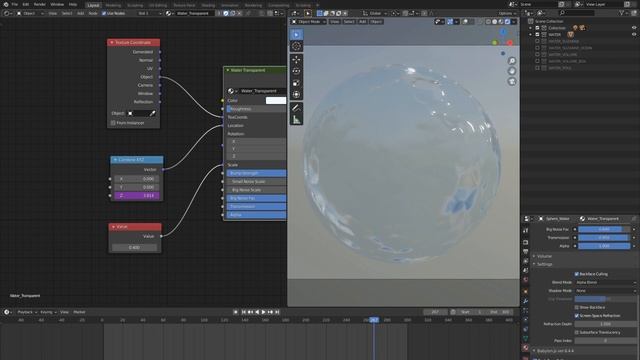Image resolution: width=640 pixels, height=360 pixels.
Task: Click the Options button in viewport header
Action: point(507,13)
